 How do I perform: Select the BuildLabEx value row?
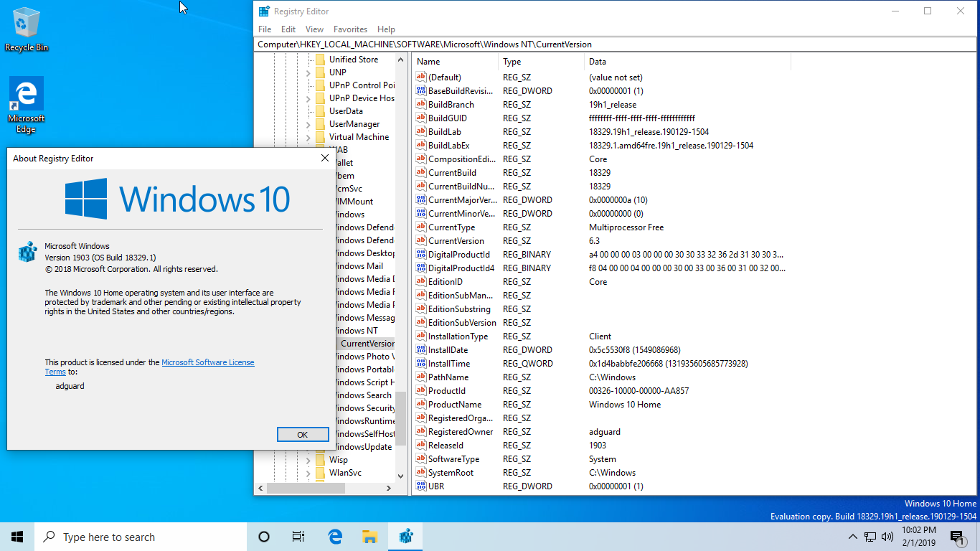point(601,146)
